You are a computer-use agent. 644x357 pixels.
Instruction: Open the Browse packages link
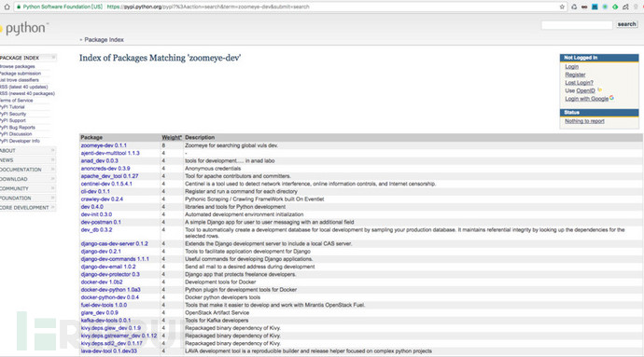[18, 66]
